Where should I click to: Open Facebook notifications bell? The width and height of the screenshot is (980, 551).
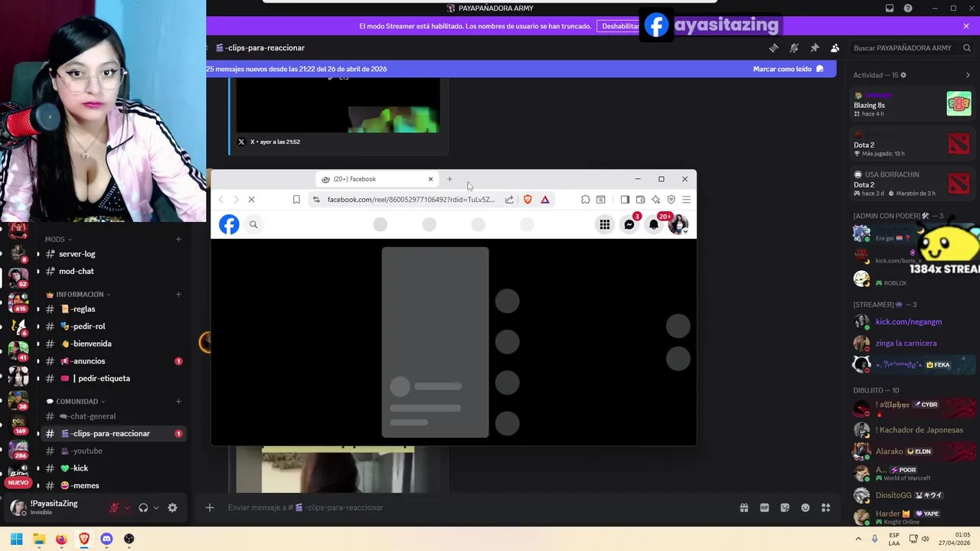[x=654, y=224]
